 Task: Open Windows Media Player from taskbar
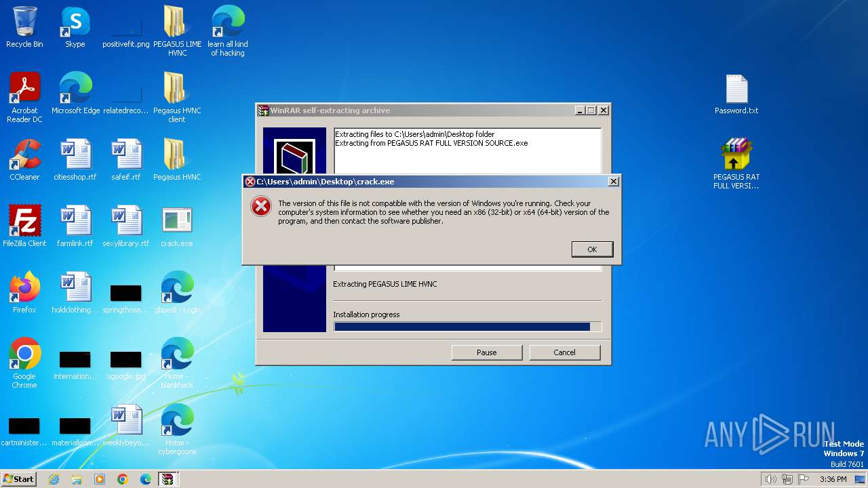pos(100,479)
